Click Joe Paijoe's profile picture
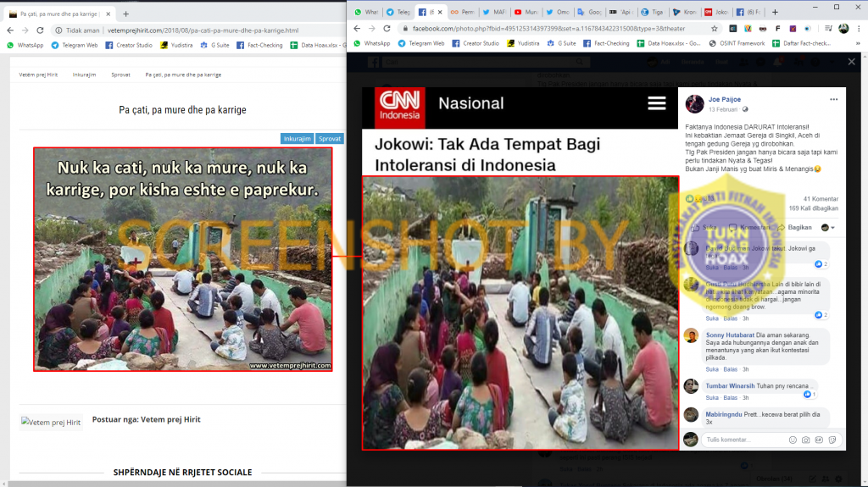Screen dimensions: 868x487 click(694, 103)
